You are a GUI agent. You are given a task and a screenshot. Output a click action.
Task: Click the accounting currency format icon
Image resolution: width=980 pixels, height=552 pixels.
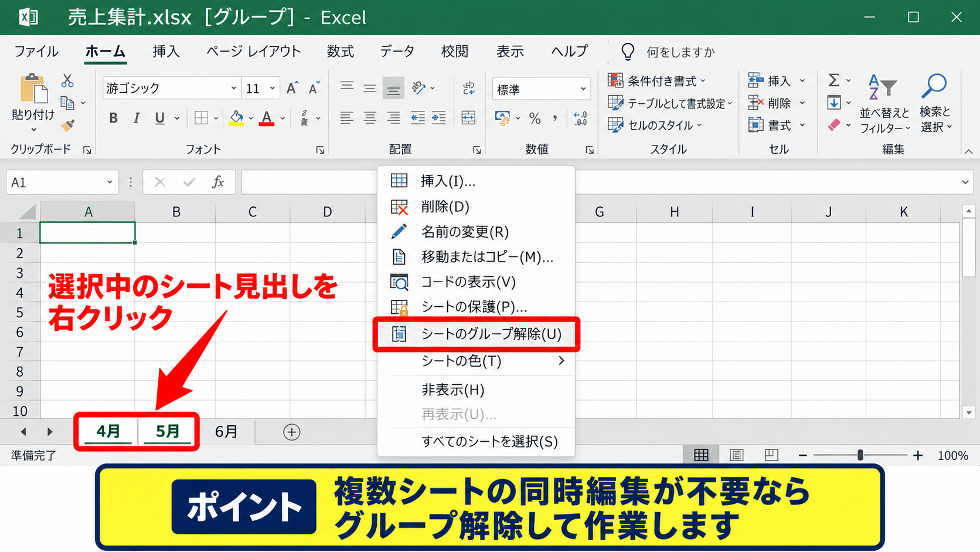point(503,118)
